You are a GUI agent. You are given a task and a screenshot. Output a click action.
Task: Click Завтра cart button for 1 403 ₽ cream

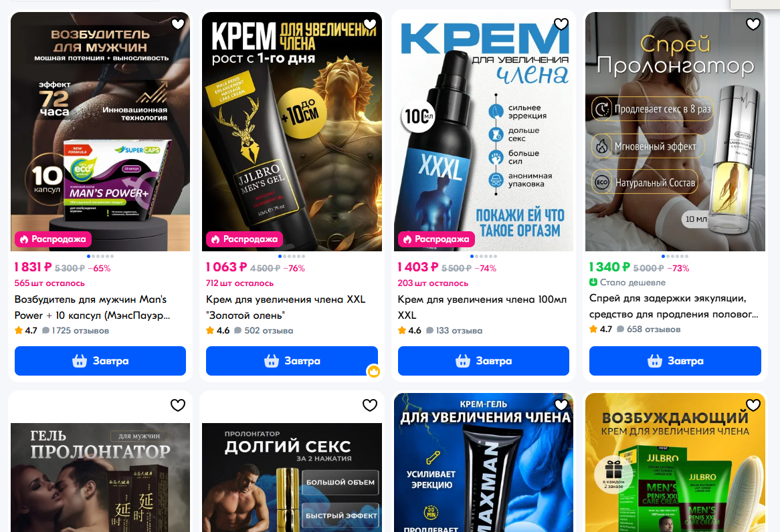[x=484, y=361]
